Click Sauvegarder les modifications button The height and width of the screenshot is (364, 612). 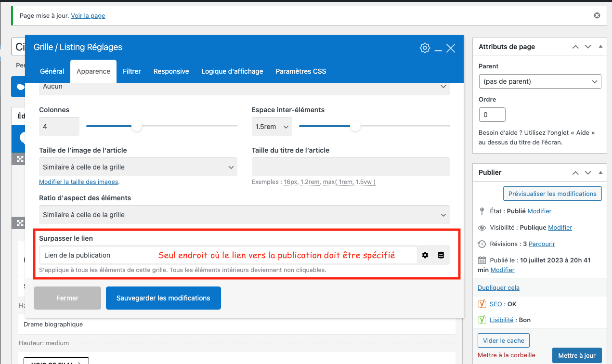pyautogui.click(x=163, y=298)
